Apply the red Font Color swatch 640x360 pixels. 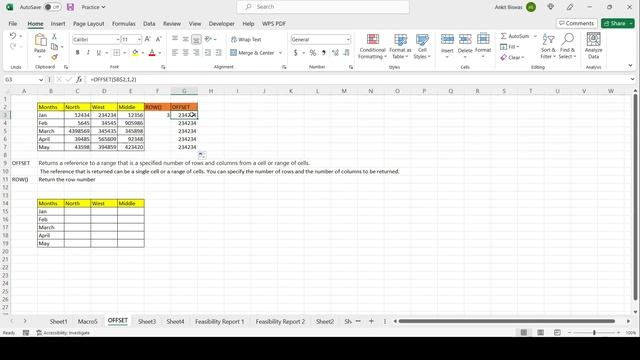pyautogui.click(x=152, y=53)
